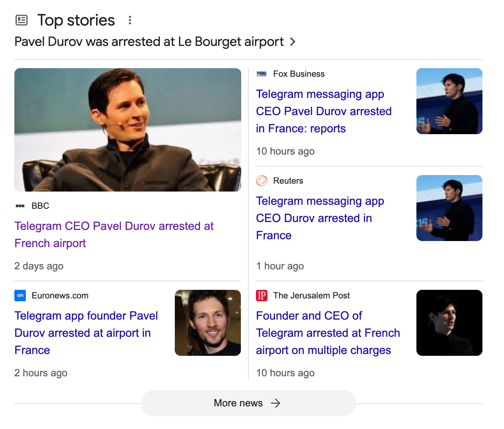The height and width of the screenshot is (429, 504).
Task: Open the Le Bourget airport arrest topic heading
Action: [x=149, y=42]
